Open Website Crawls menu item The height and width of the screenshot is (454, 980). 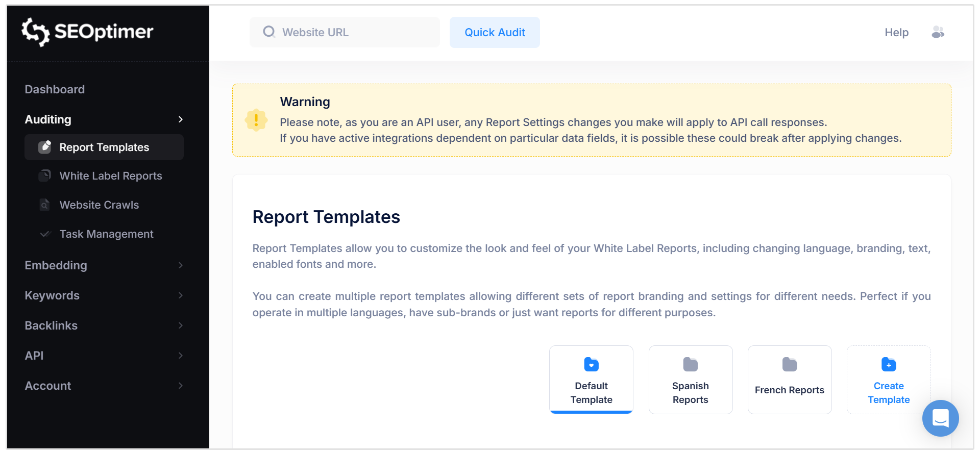coord(99,205)
